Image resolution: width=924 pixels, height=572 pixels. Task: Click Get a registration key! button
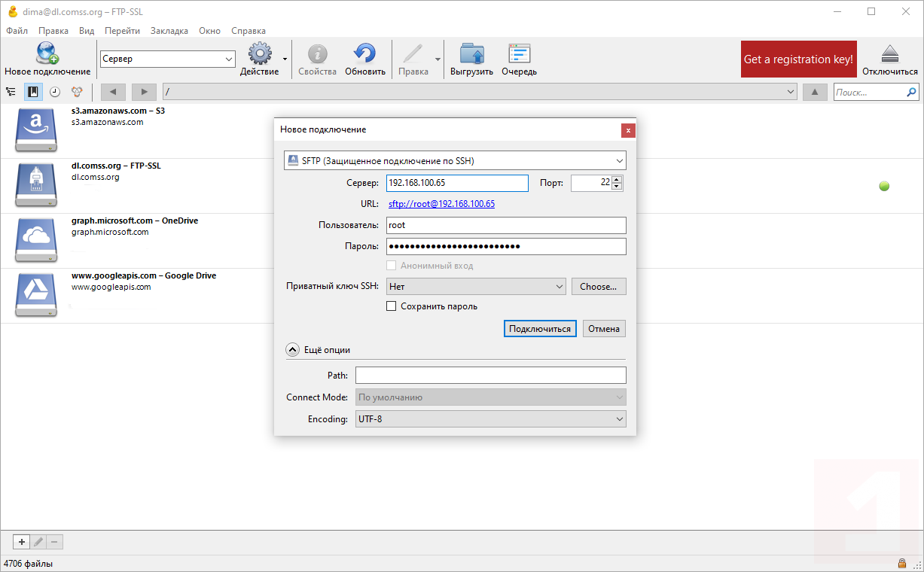799,59
